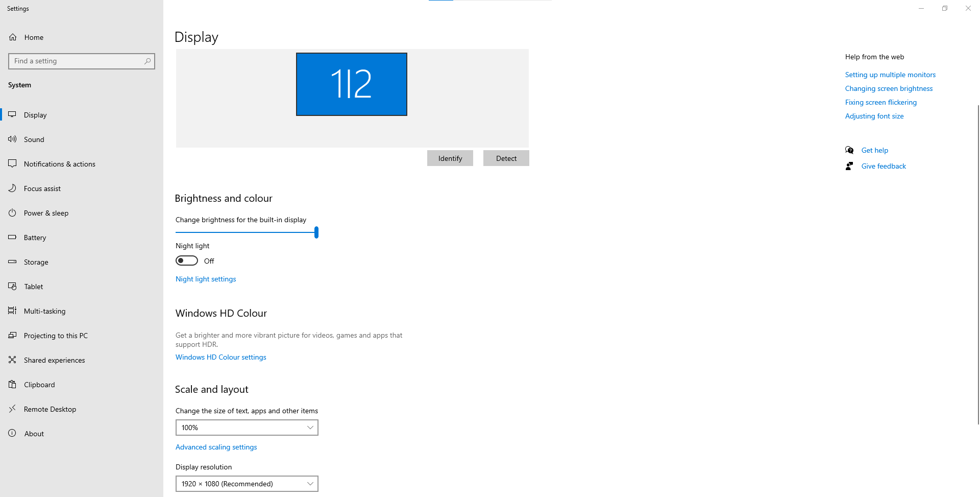Click the Focus assist moon icon
980x497 pixels.
coord(12,188)
